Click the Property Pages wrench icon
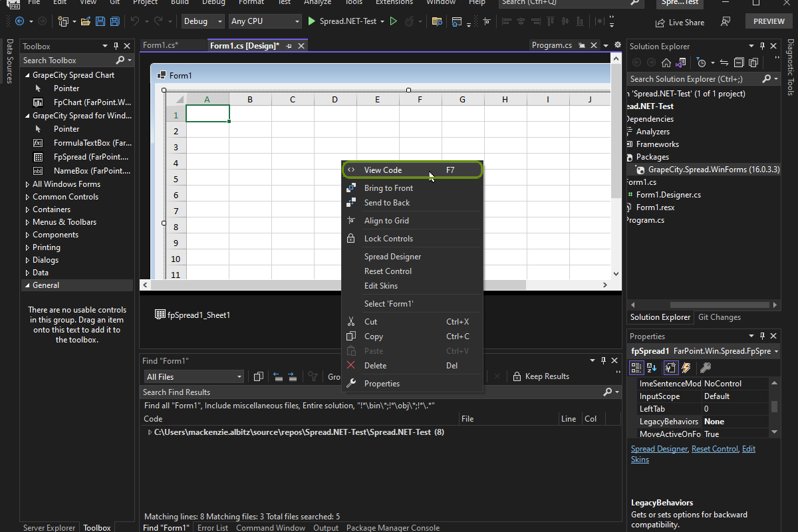The width and height of the screenshot is (798, 532). [x=706, y=367]
